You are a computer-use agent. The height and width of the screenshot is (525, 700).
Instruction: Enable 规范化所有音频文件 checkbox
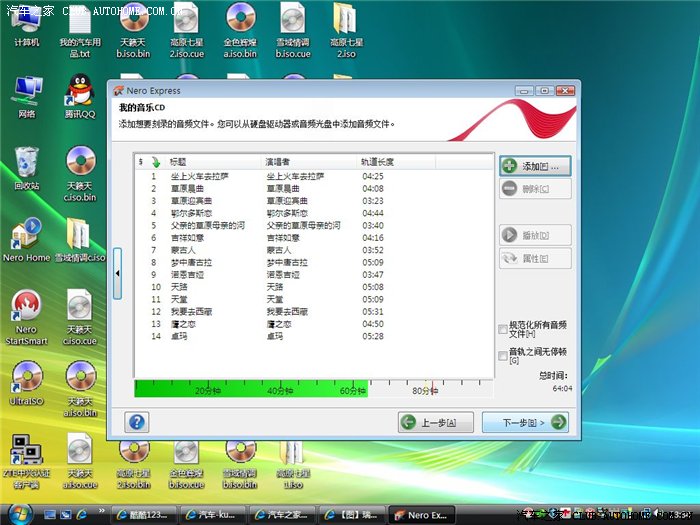pyautogui.click(x=503, y=329)
